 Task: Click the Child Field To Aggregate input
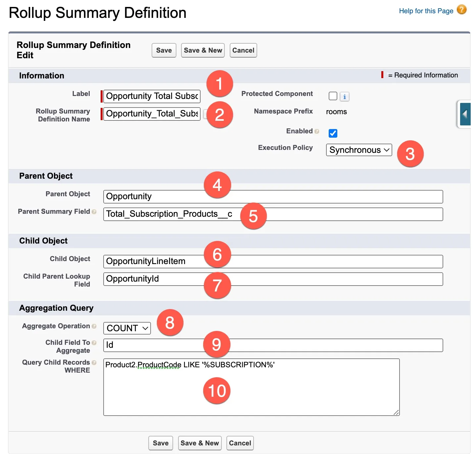(273, 345)
